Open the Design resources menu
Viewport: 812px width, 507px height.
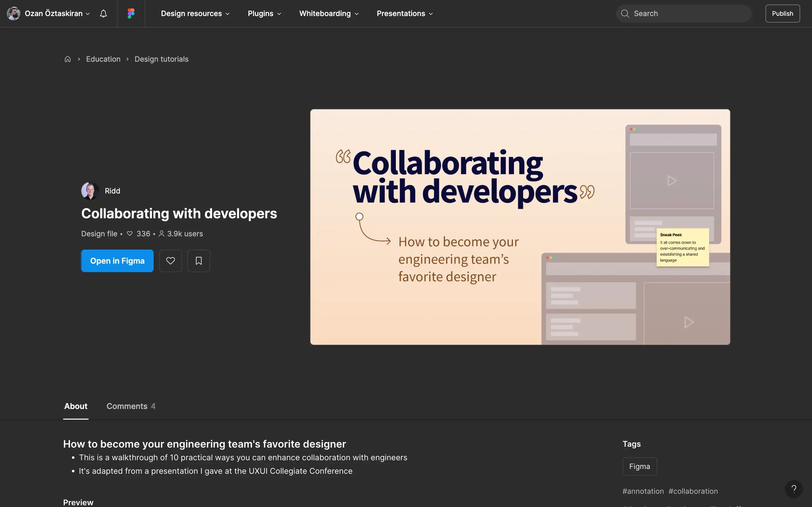pyautogui.click(x=195, y=14)
